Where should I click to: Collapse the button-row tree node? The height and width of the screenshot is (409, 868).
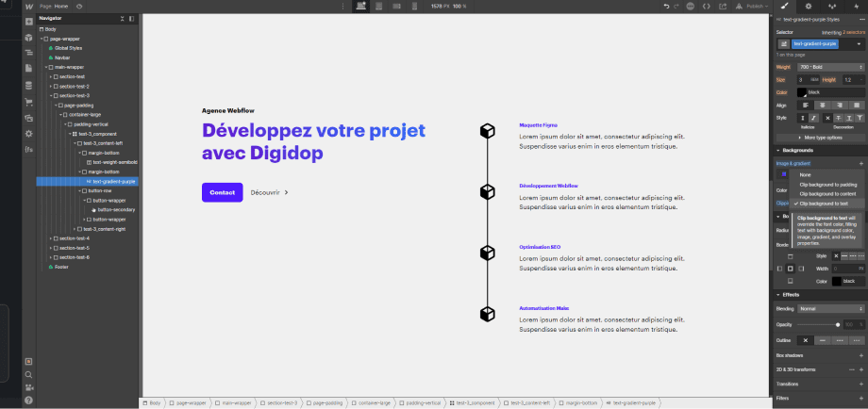click(79, 190)
